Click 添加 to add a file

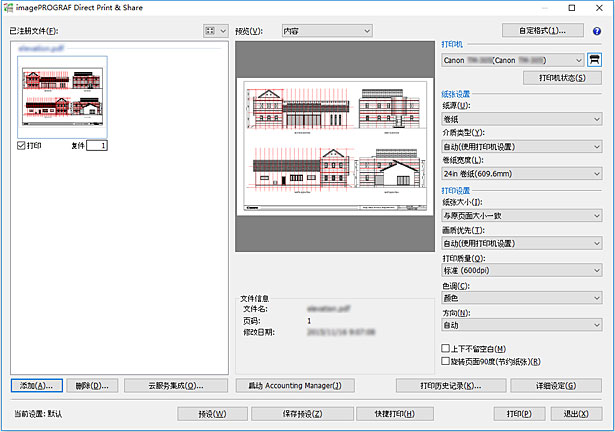point(36,385)
